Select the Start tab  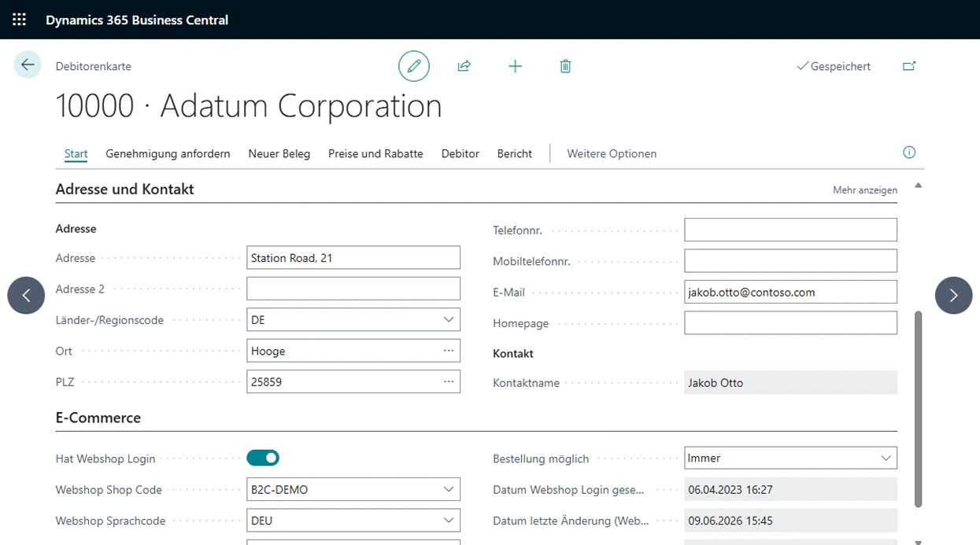(76, 154)
